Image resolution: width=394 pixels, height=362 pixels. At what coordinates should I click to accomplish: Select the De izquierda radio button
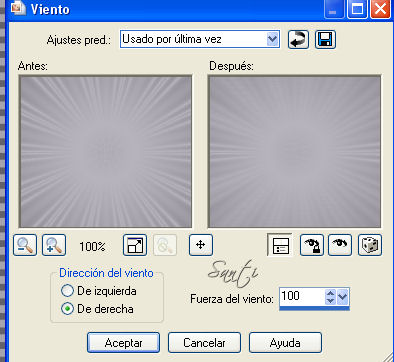click(67, 291)
